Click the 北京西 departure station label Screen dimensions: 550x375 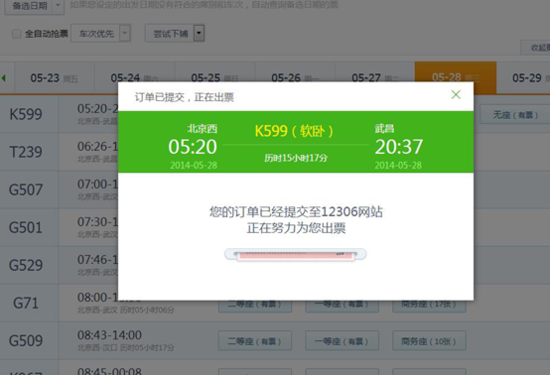pyautogui.click(x=202, y=128)
